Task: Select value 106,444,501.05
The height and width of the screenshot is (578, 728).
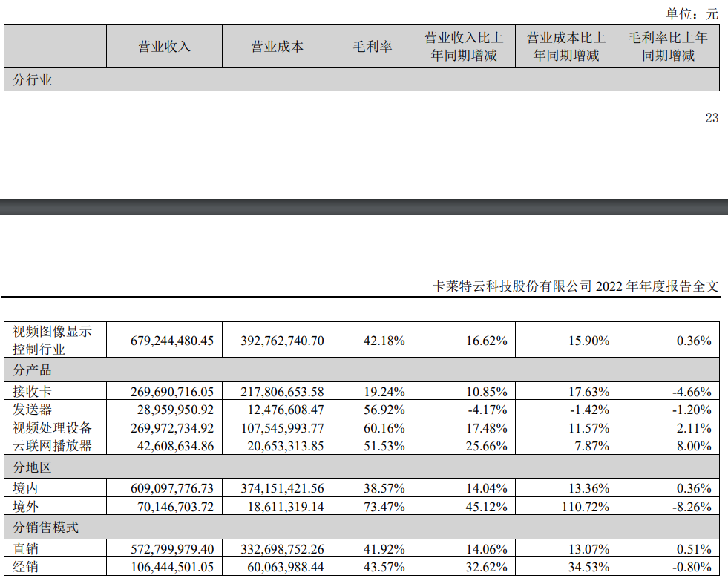Action: point(172,567)
